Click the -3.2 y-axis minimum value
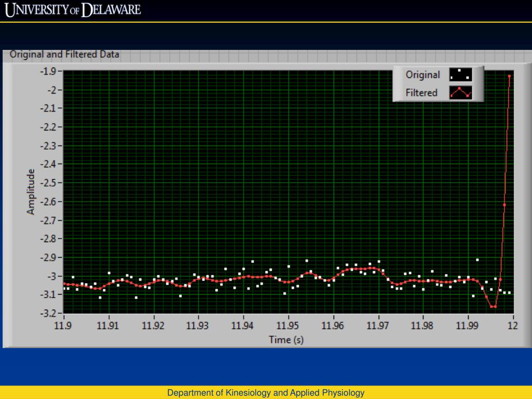This screenshot has width=532, height=399. coord(50,313)
